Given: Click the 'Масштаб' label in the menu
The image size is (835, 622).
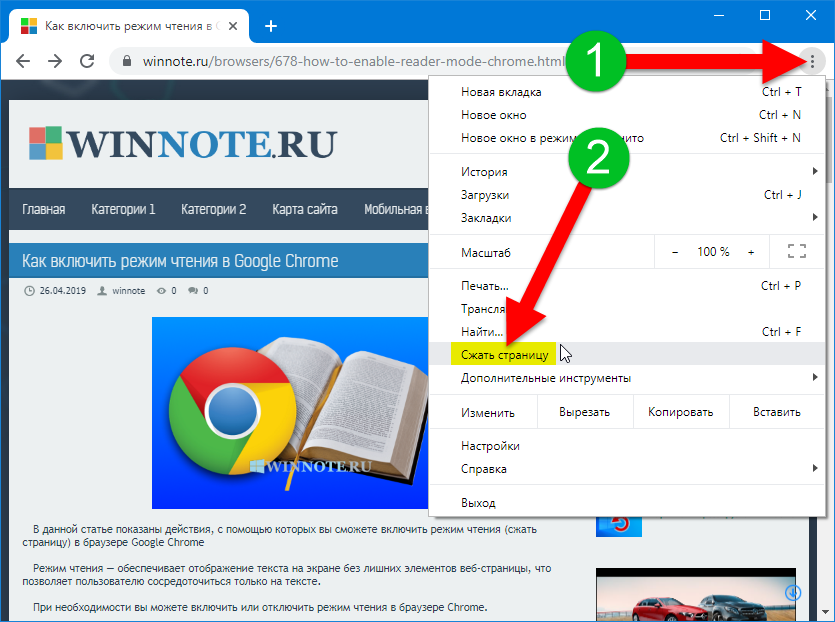Looking at the screenshot, I should tap(486, 252).
